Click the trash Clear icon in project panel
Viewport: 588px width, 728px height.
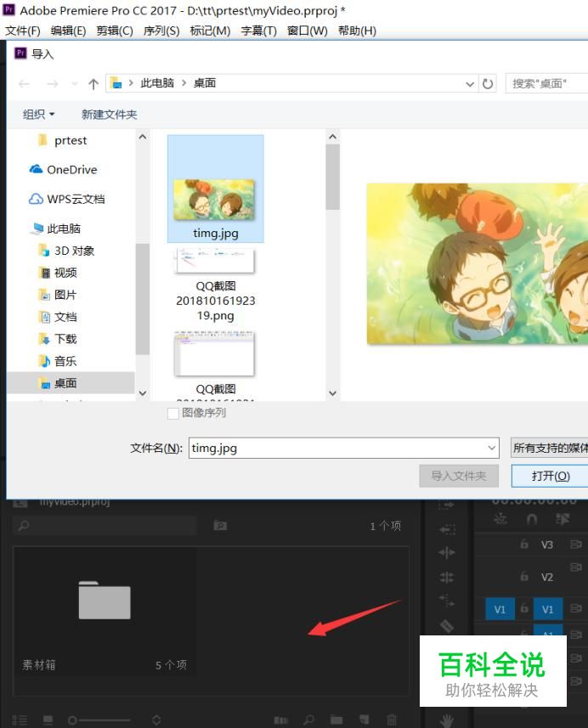coord(392,720)
